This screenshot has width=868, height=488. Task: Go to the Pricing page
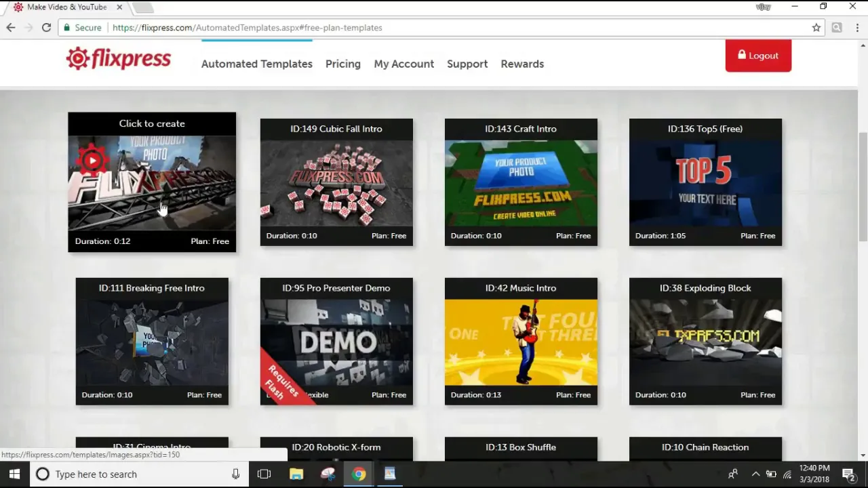point(343,64)
